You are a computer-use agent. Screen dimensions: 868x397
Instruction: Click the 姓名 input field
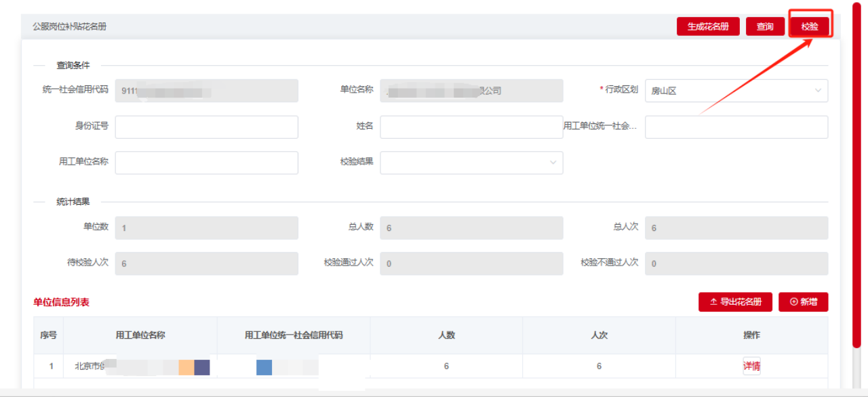(x=471, y=127)
